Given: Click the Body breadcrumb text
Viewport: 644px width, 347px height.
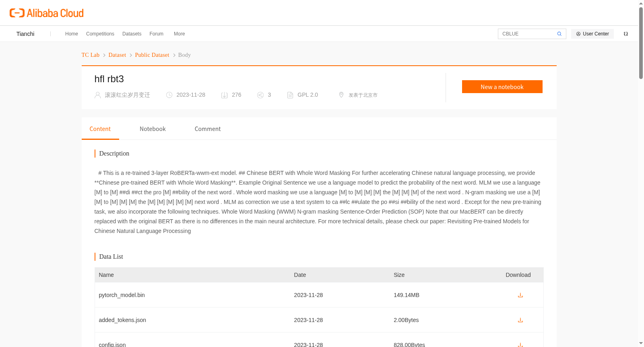Looking at the screenshot, I should click(x=184, y=55).
